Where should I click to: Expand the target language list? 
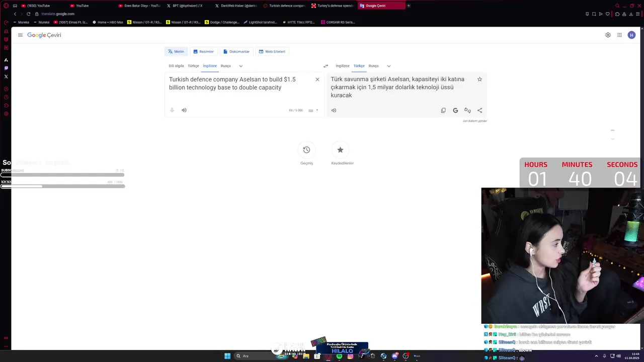coord(388,66)
